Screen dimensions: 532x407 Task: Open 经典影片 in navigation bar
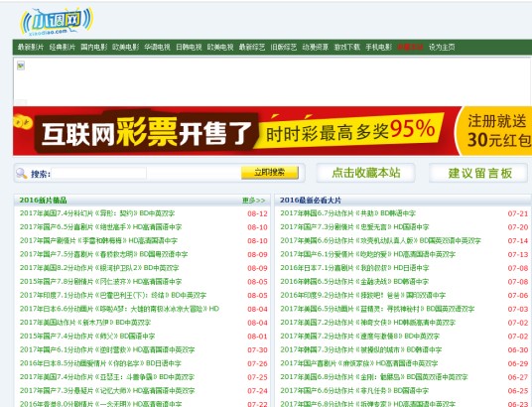coord(63,48)
